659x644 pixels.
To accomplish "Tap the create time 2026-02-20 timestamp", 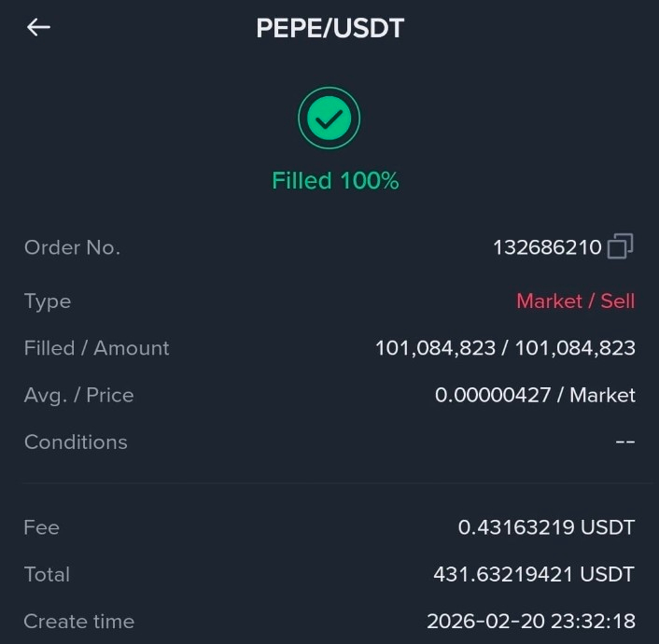I will pyautogui.click(x=531, y=622).
